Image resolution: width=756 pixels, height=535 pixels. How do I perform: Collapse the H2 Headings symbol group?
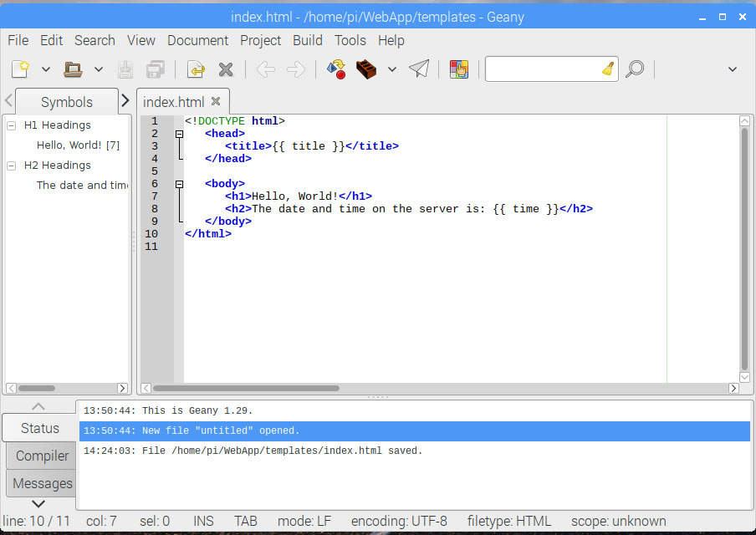point(11,165)
